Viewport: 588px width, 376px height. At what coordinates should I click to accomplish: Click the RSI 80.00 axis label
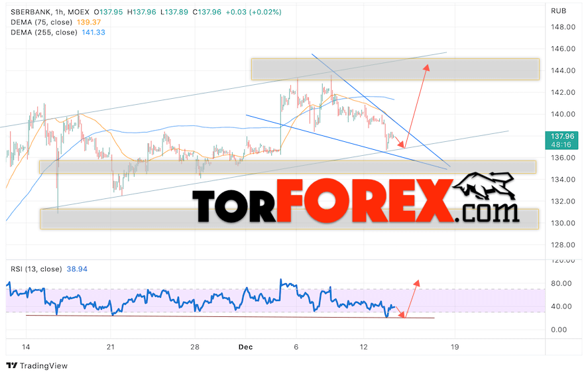(561, 283)
